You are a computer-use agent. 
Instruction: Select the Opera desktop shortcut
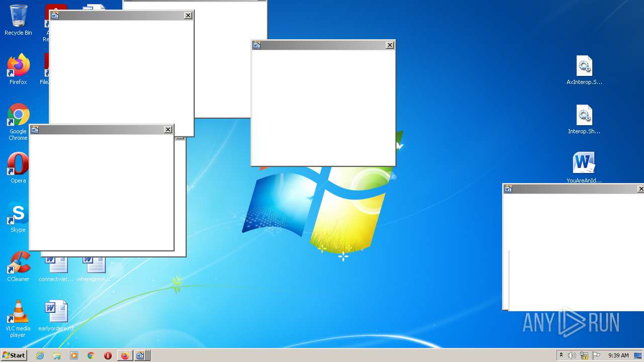click(18, 168)
